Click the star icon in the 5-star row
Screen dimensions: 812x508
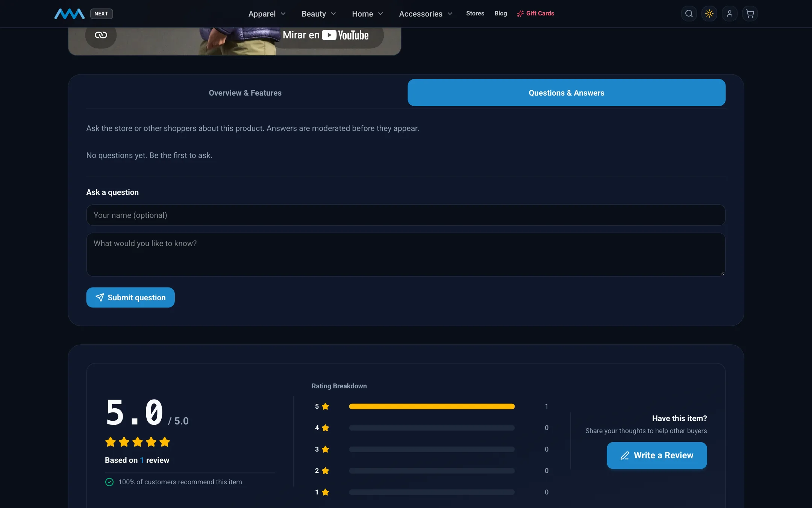click(326, 406)
